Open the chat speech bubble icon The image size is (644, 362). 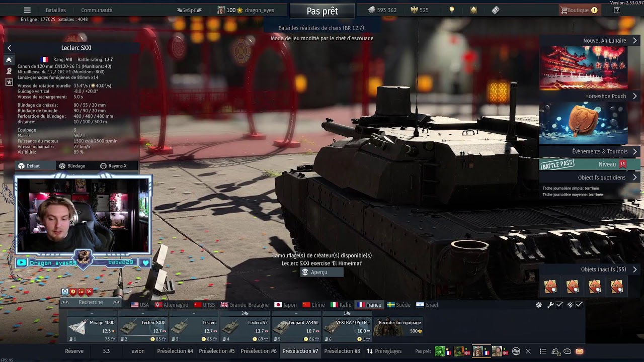pyautogui.click(x=568, y=351)
